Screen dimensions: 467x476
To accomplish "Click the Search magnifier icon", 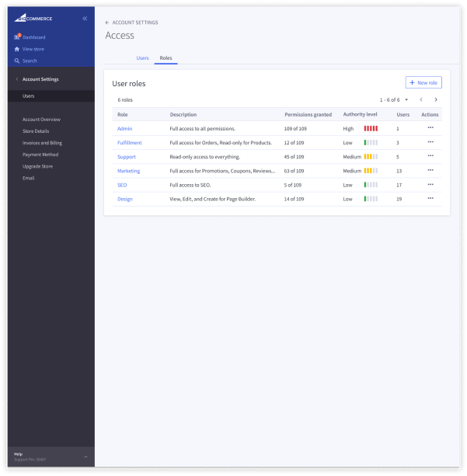I will pyautogui.click(x=17, y=61).
